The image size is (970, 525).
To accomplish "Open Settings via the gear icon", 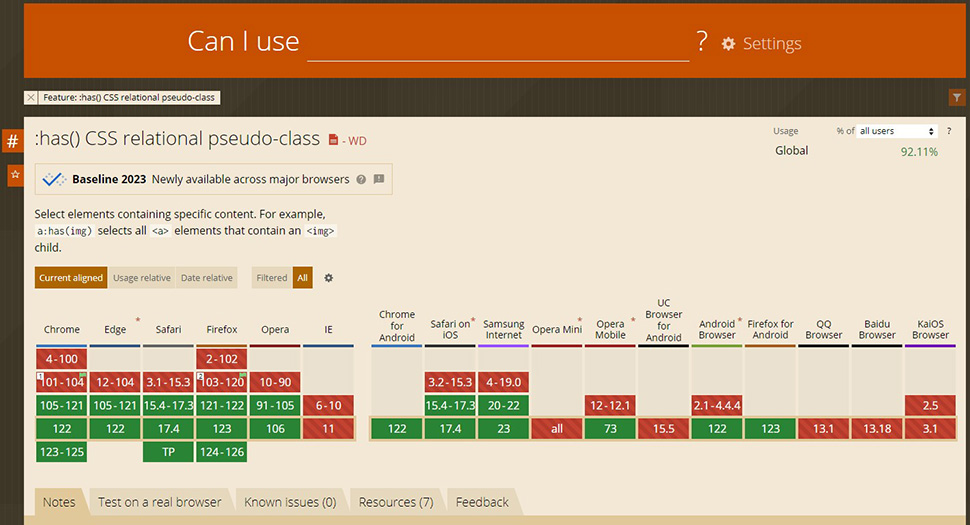I will click(x=728, y=44).
